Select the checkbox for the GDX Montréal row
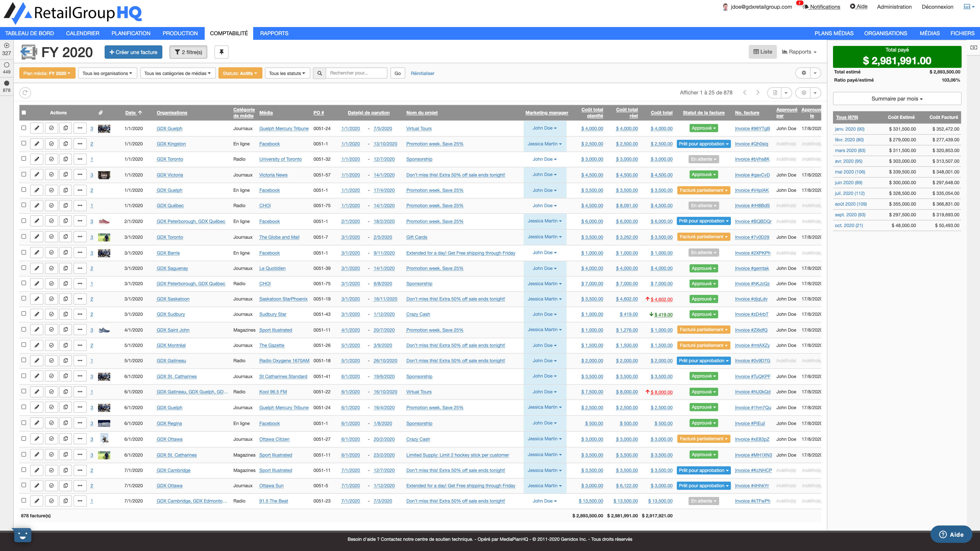This screenshot has height=551, width=980. [24, 345]
